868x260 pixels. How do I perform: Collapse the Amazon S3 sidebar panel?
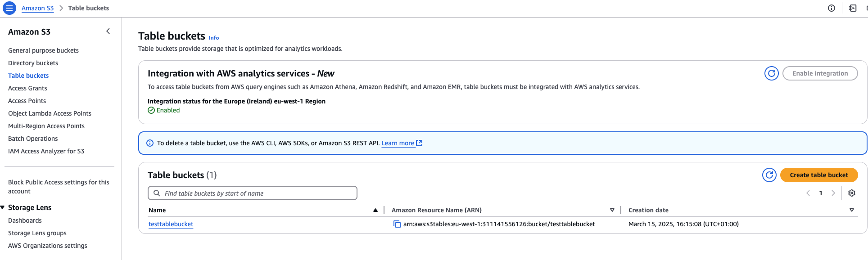(x=108, y=31)
